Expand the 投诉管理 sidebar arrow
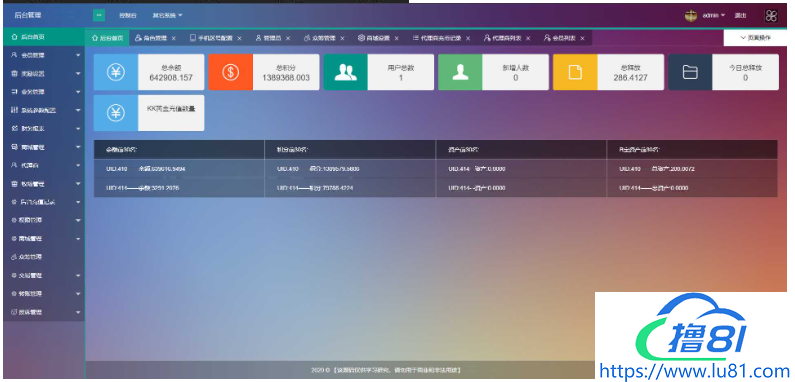The image size is (795, 382). [78, 312]
